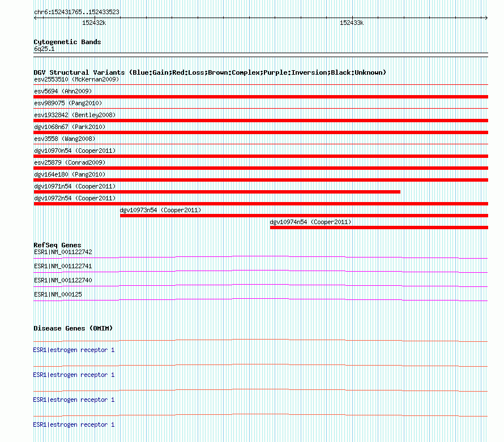Click the dgv10970n54 (Cooper2011) label
This screenshot has height=442, width=504.
tap(75, 151)
